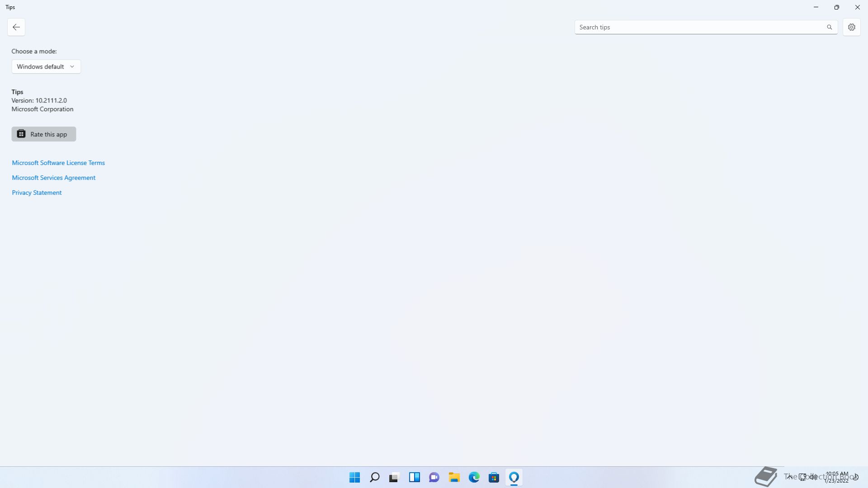
Task: Open taskbar Search
Action: click(x=375, y=477)
